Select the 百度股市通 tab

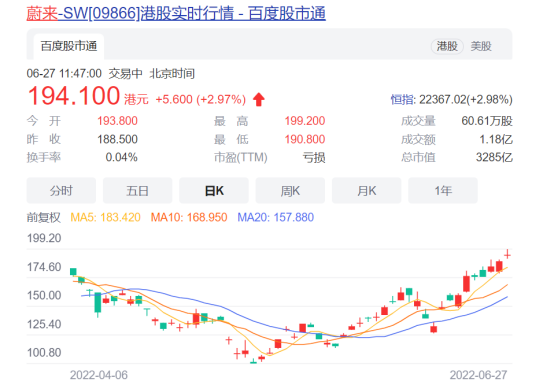(69, 46)
